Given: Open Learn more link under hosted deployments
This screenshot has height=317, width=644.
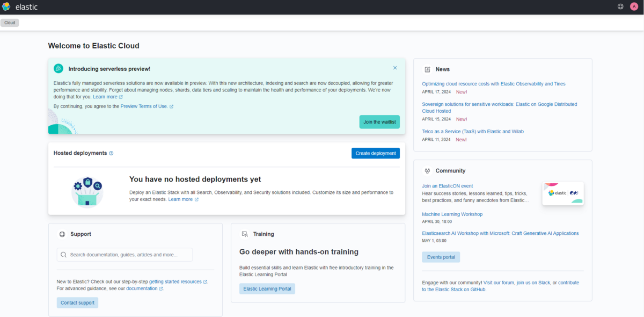Looking at the screenshot, I should [x=184, y=199].
